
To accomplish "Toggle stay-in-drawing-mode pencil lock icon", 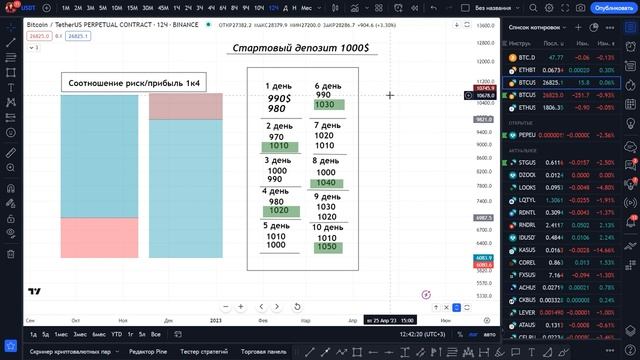I will click(11, 203).
